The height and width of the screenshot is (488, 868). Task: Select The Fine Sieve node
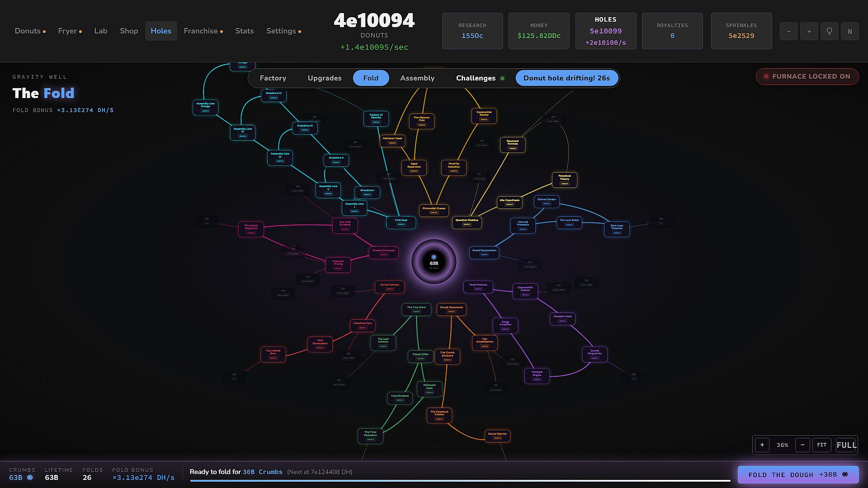coord(416,310)
